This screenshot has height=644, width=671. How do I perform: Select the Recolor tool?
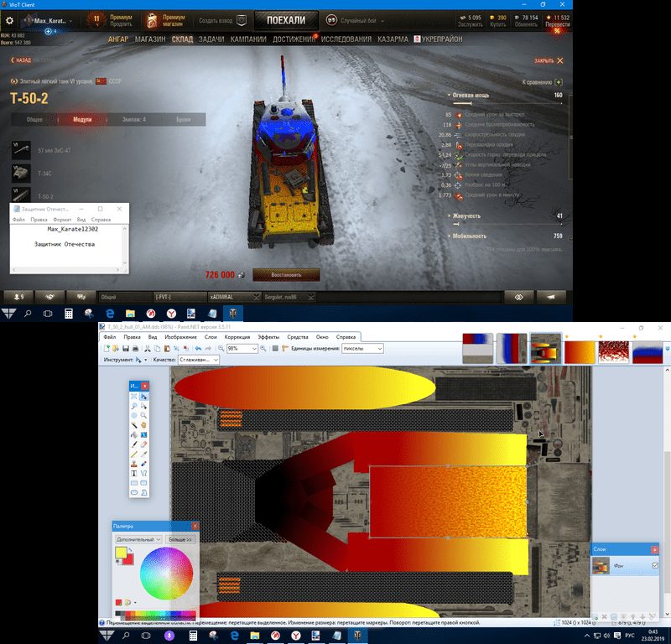tap(143, 464)
